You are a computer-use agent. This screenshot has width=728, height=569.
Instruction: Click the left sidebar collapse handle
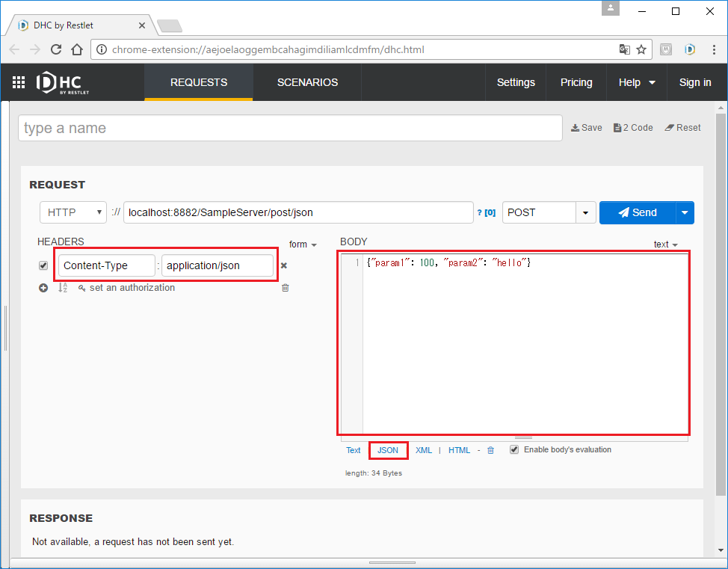click(5, 328)
